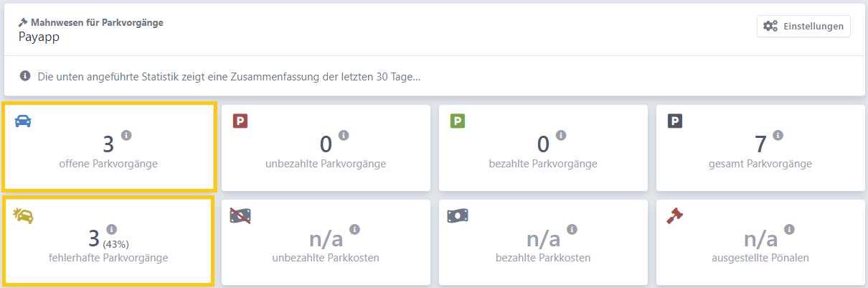
Task: Open the gesamt Parkvorgänge card
Action: (x=760, y=147)
